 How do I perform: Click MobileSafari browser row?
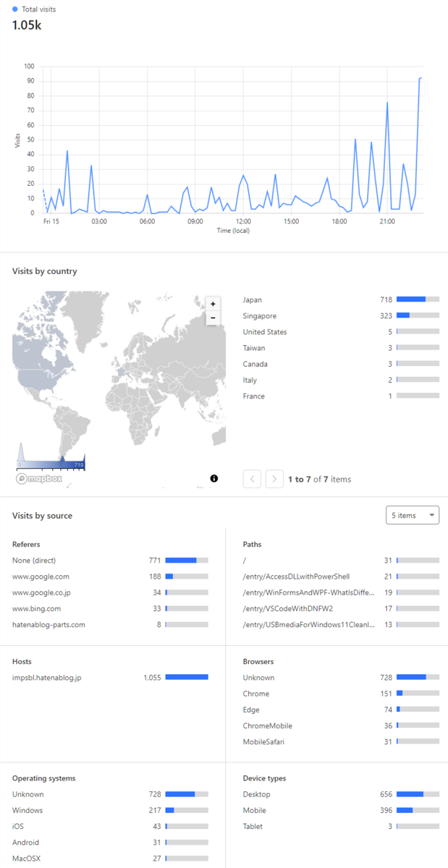[341, 741]
